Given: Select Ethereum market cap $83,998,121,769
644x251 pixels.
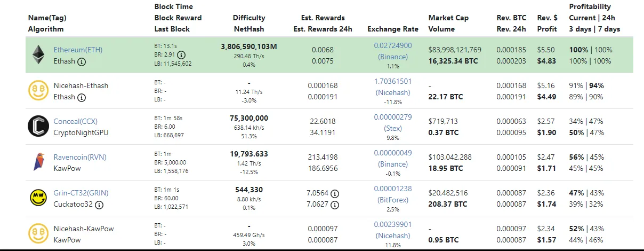Looking at the screenshot, I should click(x=455, y=50).
